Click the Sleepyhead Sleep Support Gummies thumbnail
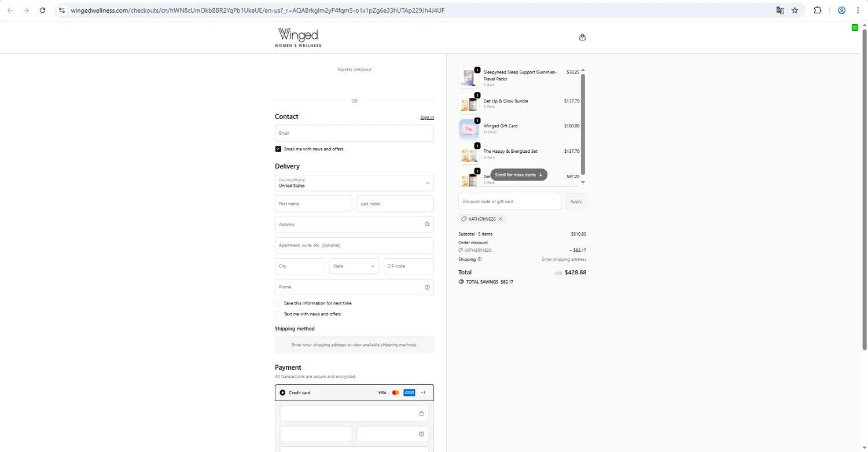Image resolution: width=868 pixels, height=452 pixels. click(x=469, y=78)
